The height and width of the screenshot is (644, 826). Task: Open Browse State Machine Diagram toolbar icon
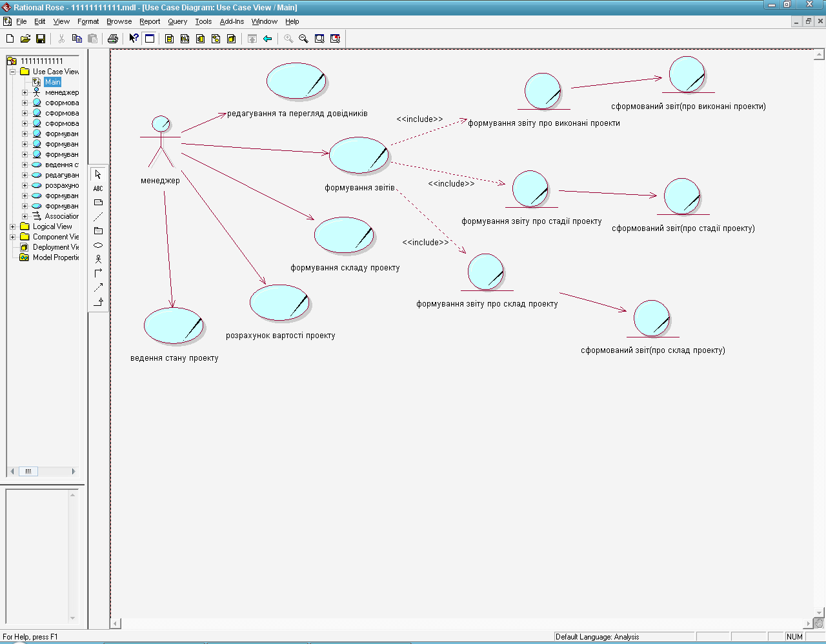[x=216, y=39]
